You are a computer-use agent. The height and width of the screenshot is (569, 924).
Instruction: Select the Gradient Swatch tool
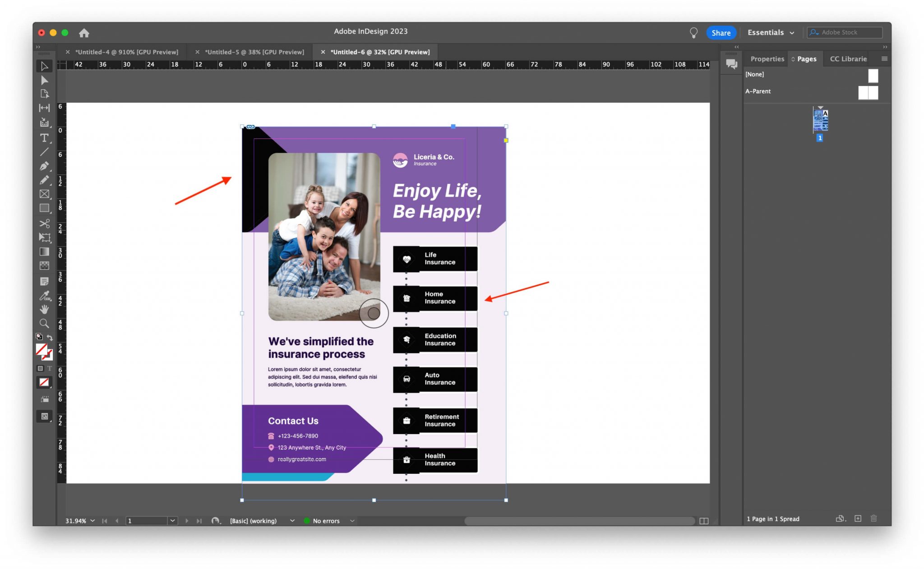44,252
